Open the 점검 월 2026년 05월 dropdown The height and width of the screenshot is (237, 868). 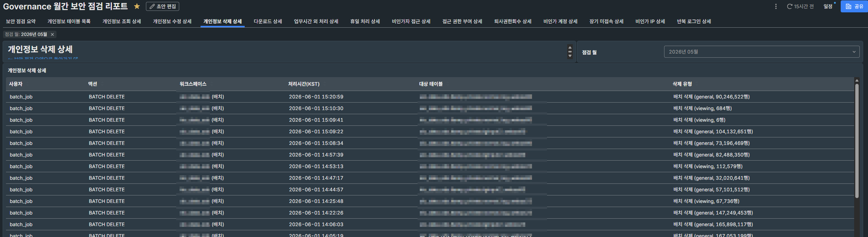(762, 52)
